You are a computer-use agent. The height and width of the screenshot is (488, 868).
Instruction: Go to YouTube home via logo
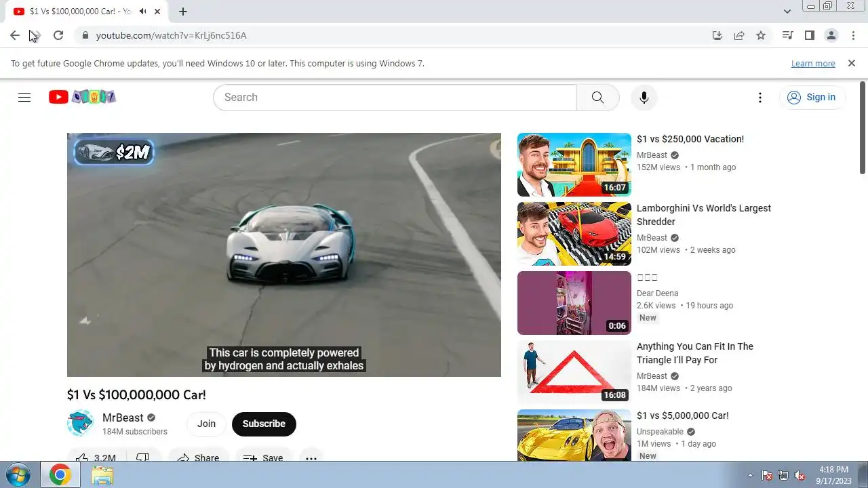click(82, 97)
